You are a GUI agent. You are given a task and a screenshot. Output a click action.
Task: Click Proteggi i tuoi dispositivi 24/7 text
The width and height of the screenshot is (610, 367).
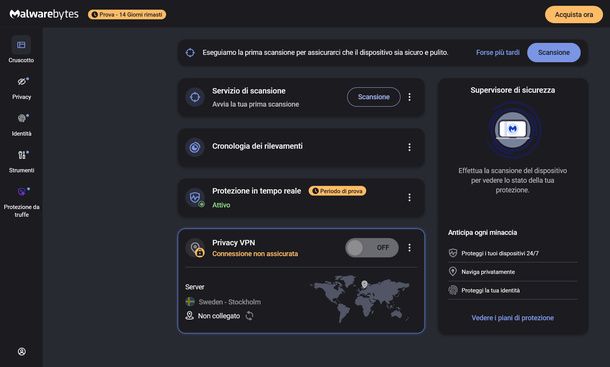coord(500,253)
